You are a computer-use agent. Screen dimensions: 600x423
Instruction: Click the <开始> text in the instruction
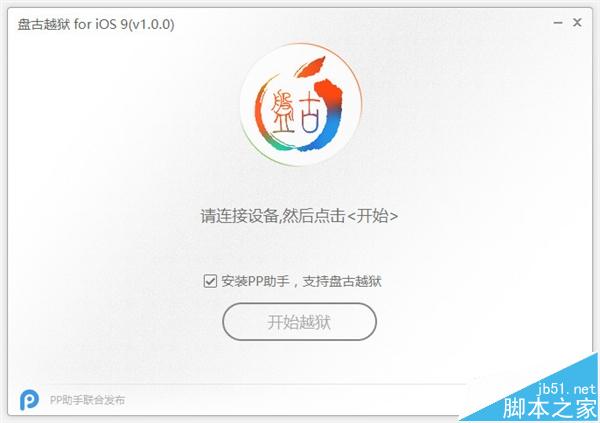[373, 216]
